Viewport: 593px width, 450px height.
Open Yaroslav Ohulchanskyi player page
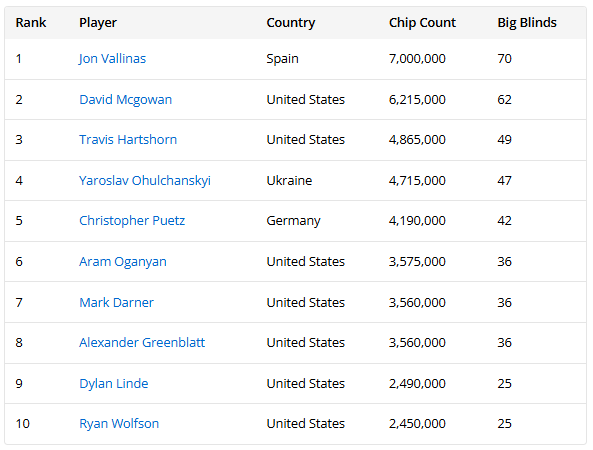(145, 181)
